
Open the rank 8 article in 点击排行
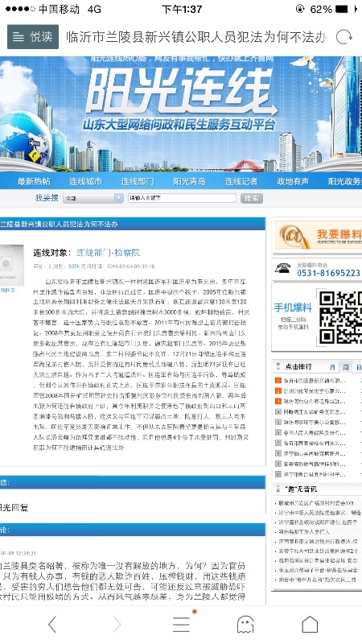tap(315, 453)
